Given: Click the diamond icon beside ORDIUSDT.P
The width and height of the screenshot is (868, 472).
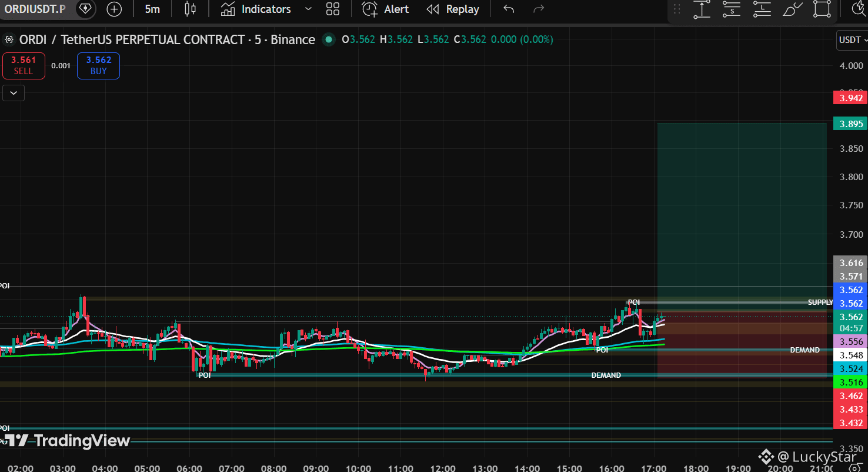Looking at the screenshot, I should pyautogui.click(x=85, y=9).
